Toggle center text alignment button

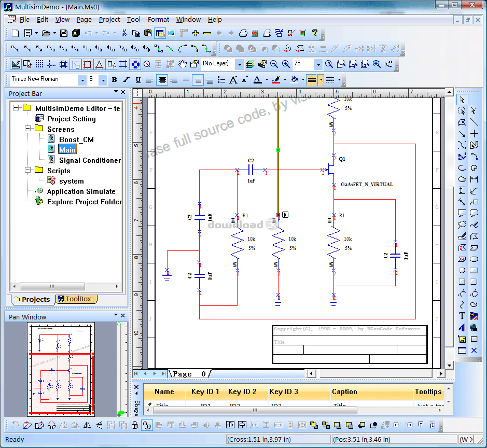pos(162,80)
